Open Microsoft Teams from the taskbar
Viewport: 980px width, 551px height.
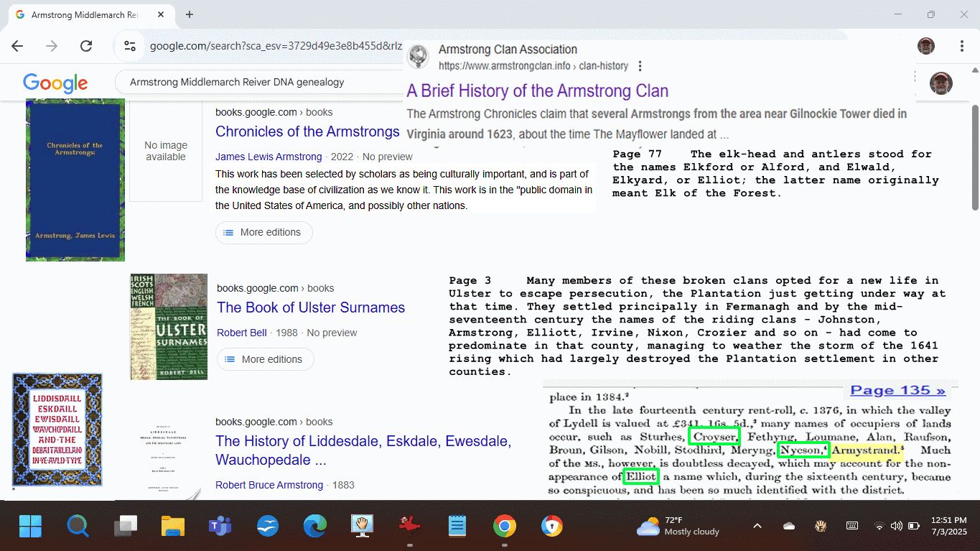[x=220, y=527]
